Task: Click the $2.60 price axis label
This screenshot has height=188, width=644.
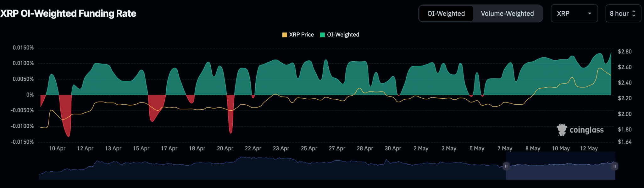Action: (x=625, y=67)
